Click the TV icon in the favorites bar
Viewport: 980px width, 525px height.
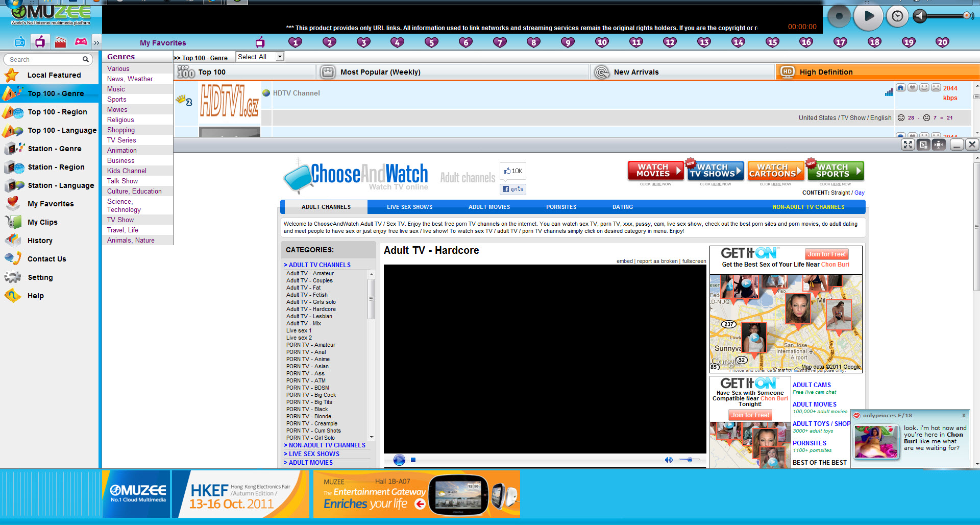260,42
